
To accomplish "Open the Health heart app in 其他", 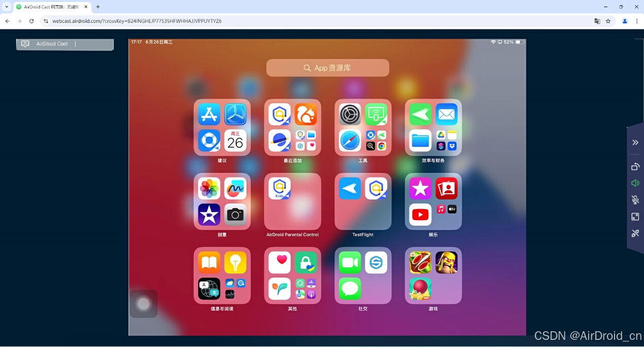I will [x=280, y=263].
